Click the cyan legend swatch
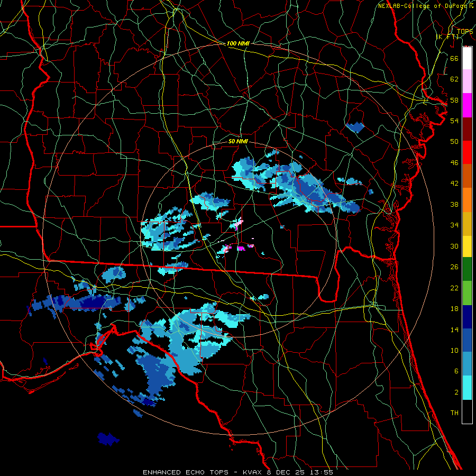This screenshot has height=476, width=476. point(467,388)
